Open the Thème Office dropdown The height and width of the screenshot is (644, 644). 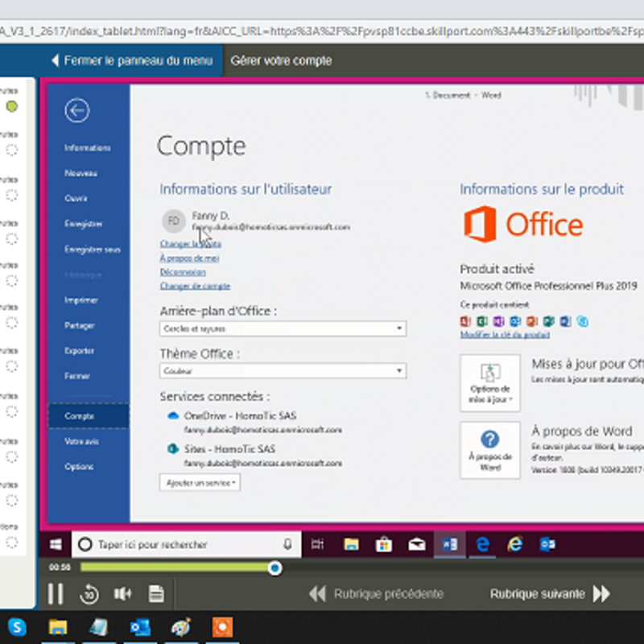point(283,371)
